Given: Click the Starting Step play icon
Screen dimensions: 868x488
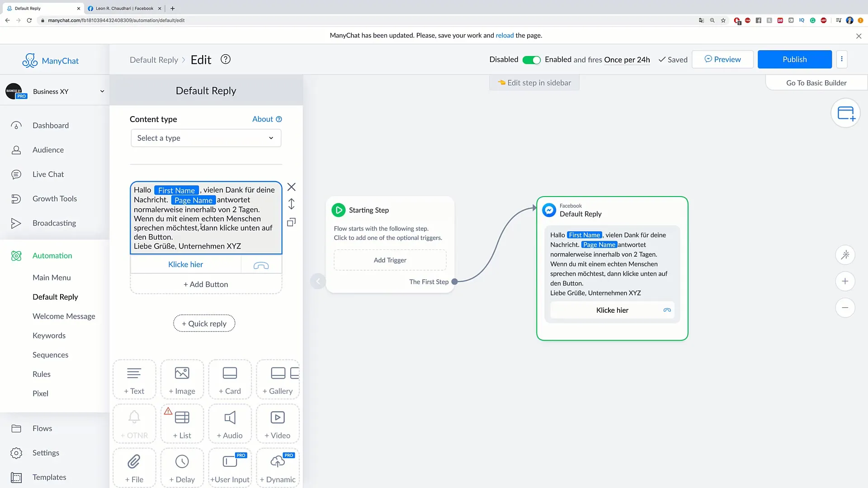Looking at the screenshot, I should point(339,210).
